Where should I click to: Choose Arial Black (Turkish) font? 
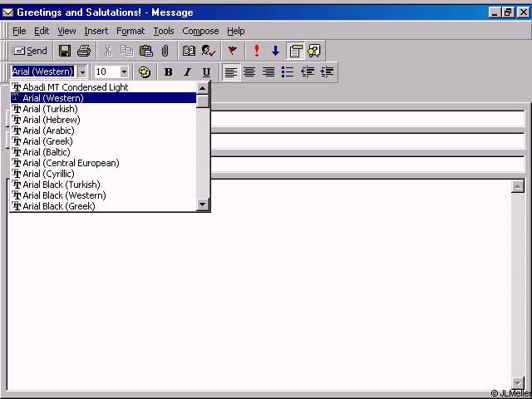click(x=103, y=185)
